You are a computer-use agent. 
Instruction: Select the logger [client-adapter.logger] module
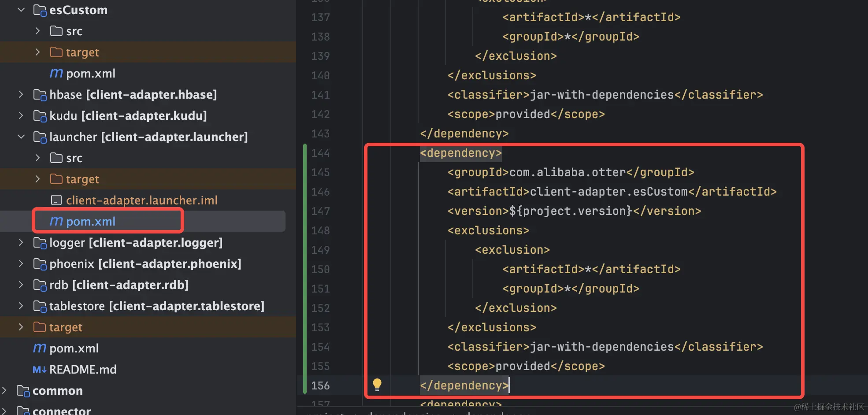(136, 242)
